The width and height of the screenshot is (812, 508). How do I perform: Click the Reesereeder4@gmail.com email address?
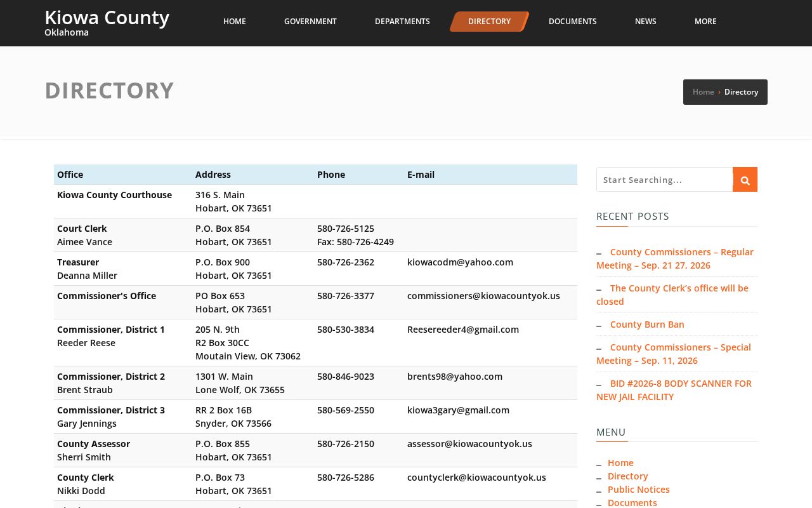click(463, 330)
